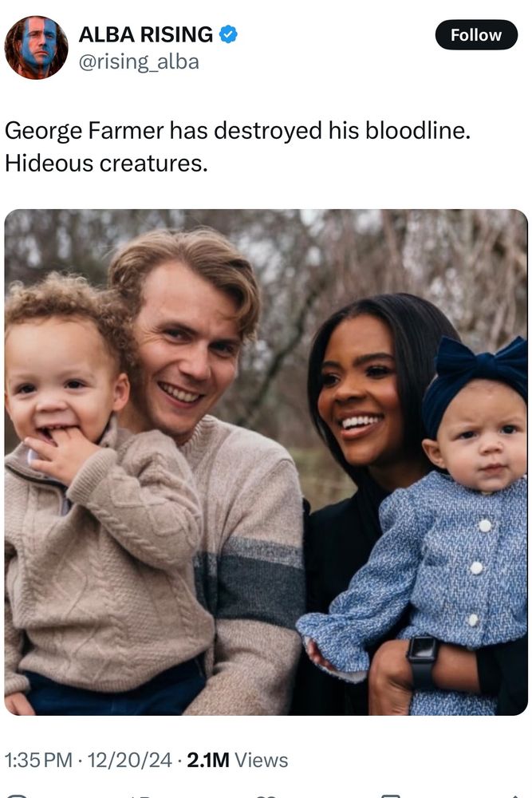Click the word Views beside 2.1M
532x798 pixels.
tap(262, 760)
